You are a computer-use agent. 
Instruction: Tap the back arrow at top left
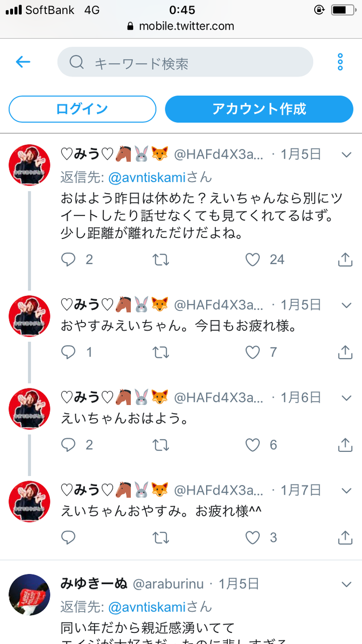click(x=22, y=62)
